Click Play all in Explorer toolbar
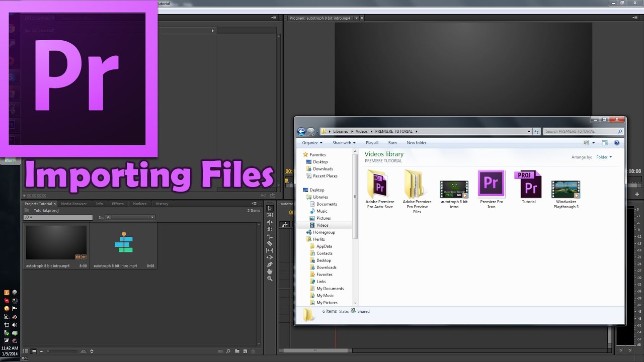644x362 pixels. [372, 143]
